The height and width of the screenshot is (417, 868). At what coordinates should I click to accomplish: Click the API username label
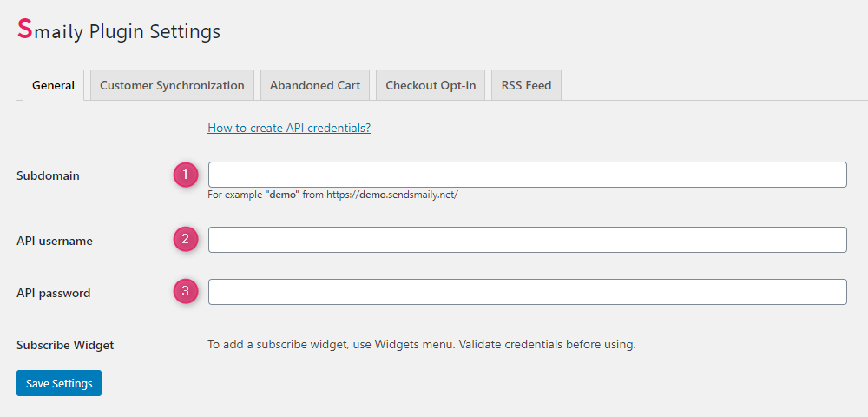[x=55, y=241]
